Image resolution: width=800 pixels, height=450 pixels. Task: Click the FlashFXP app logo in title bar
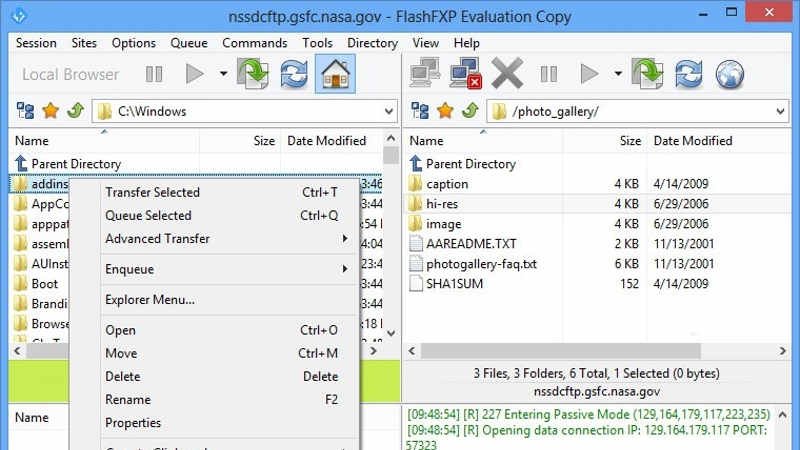coord(19,16)
